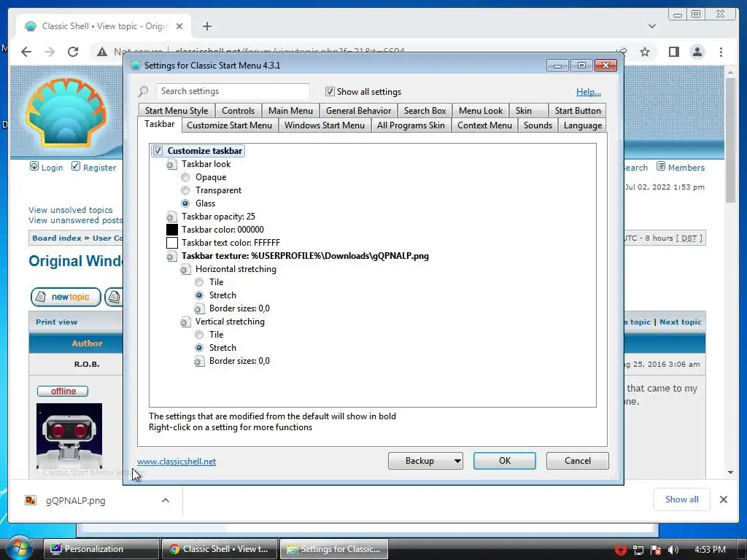The width and height of the screenshot is (747, 560).
Task: Open Context Menu tab
Action: (x=484, y=125)
